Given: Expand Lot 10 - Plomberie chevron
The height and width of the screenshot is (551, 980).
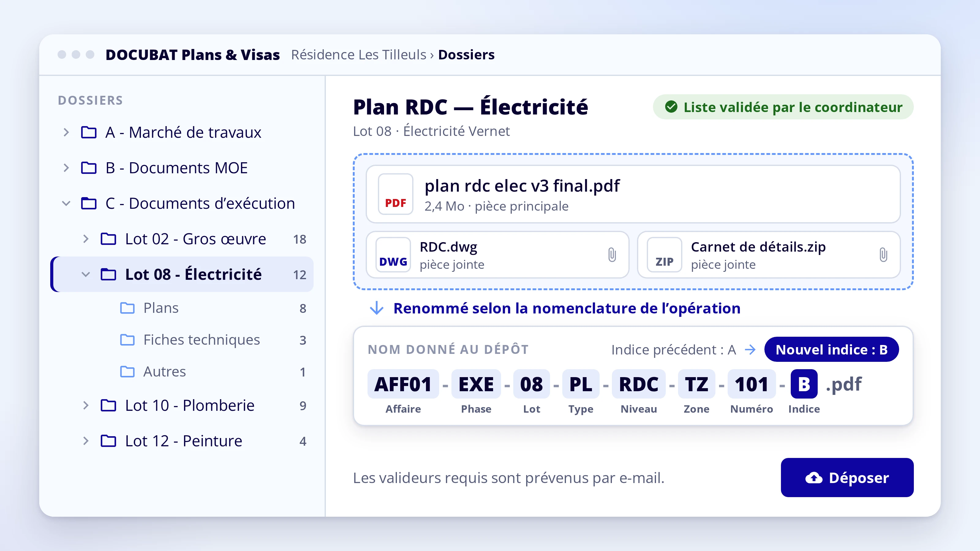Looking at the screenshot, I should pos(86,405).
